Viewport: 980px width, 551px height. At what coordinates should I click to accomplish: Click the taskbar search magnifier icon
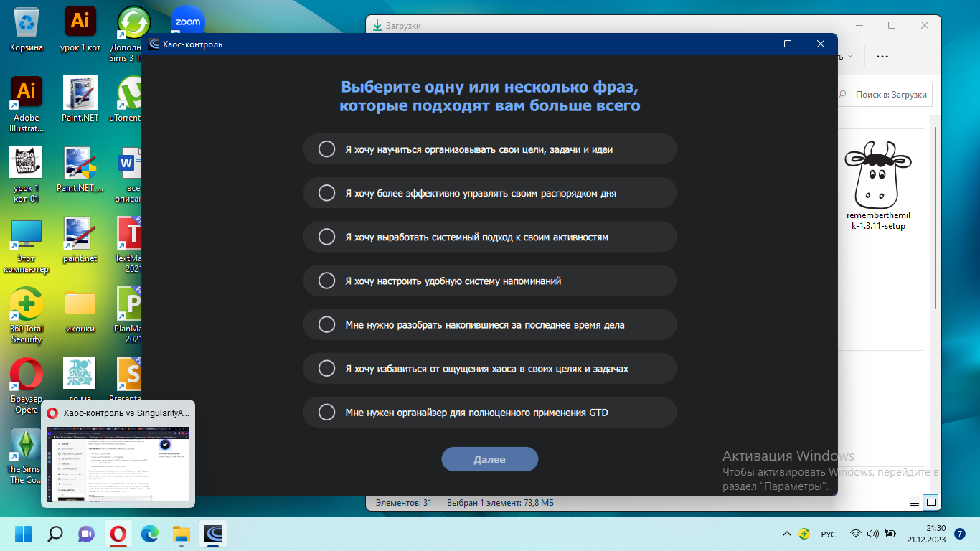[x=55, y=534]
